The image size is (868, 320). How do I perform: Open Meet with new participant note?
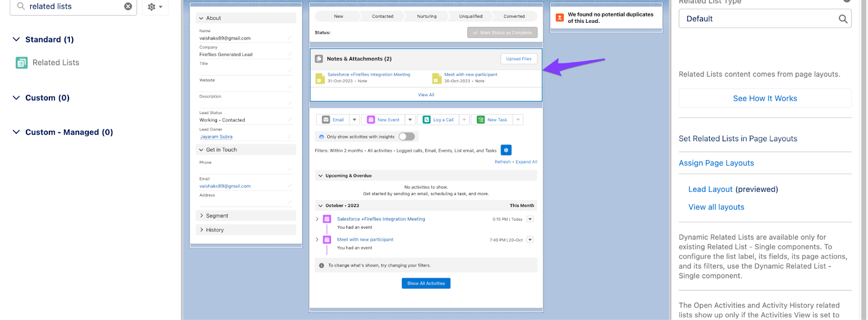[470, 74]
